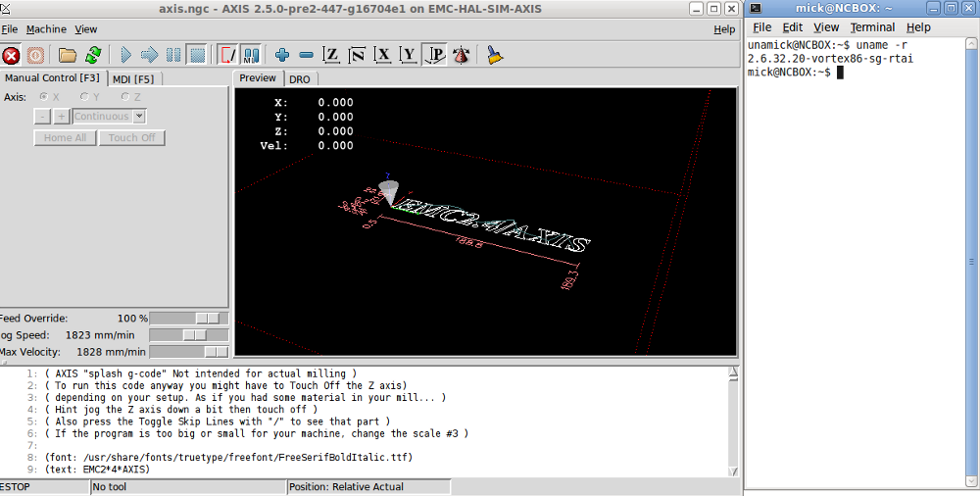
Task: Toggle optional pause M1 icon
Action: tap(251, 55)
